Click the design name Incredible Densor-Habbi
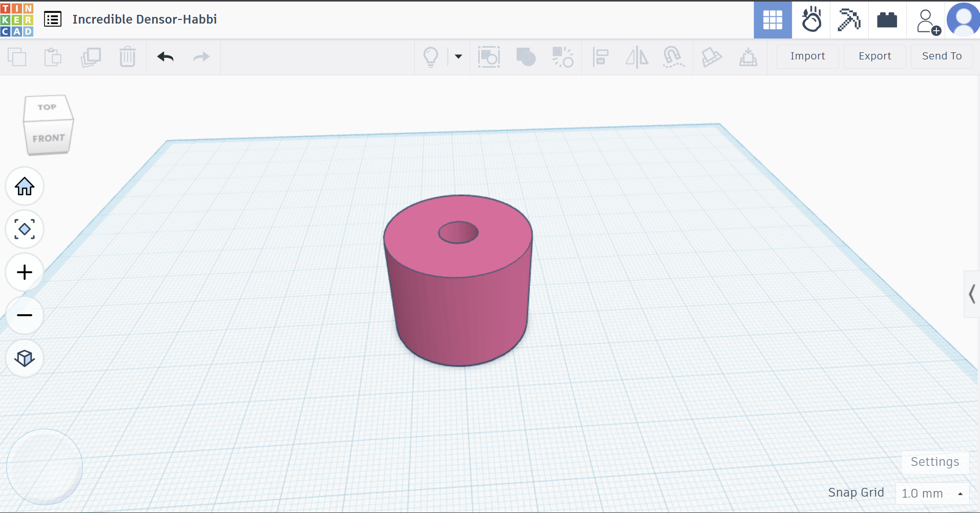980x513 pixels. (145, 19)
